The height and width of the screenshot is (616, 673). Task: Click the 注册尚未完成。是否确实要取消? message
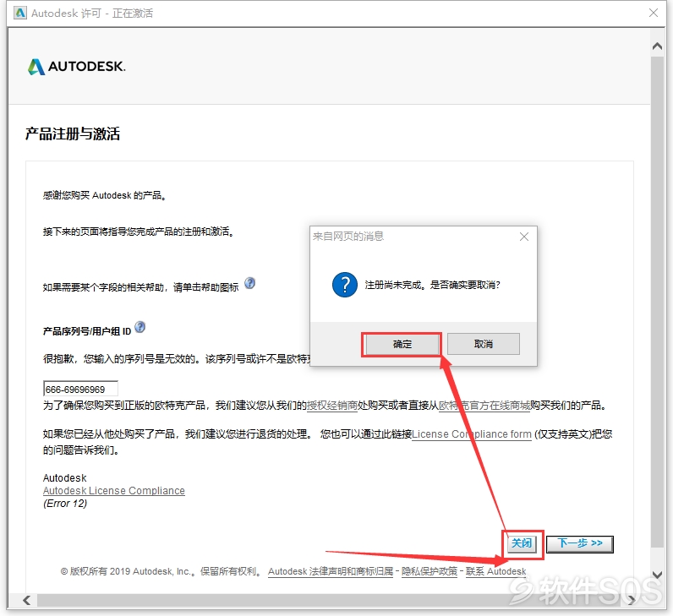[x=433, y=285]
